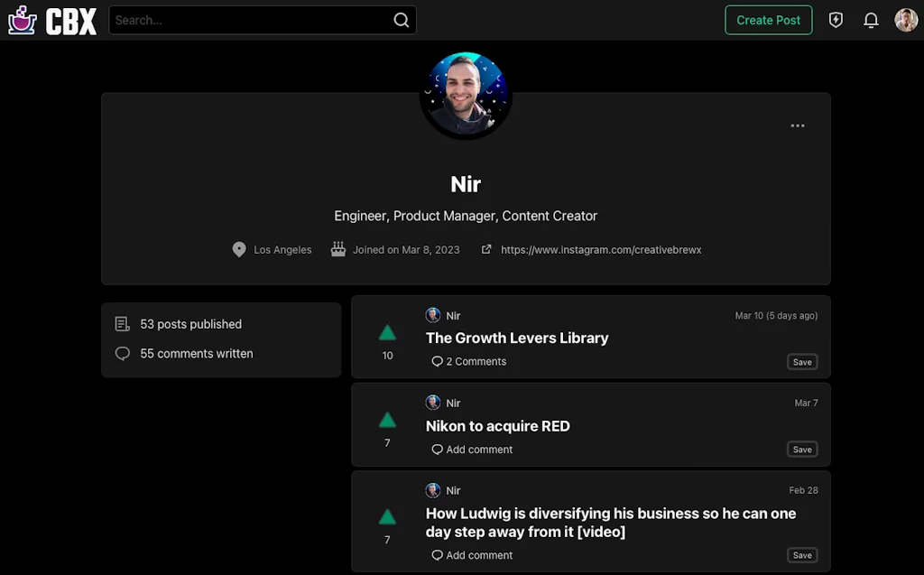This screenshot has height=575, width=924.
Task: Click the CBX potion flask logo
Action: (20, 20)
